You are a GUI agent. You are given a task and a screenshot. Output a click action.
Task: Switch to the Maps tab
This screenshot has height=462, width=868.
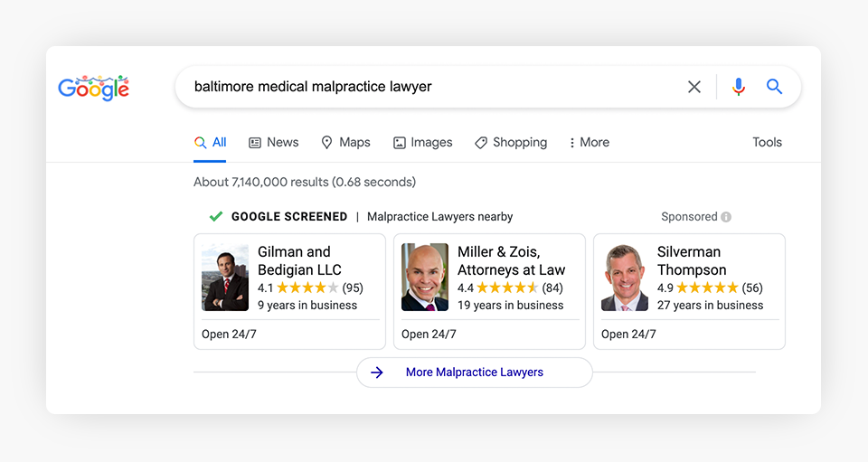click(x=345, y=143)
